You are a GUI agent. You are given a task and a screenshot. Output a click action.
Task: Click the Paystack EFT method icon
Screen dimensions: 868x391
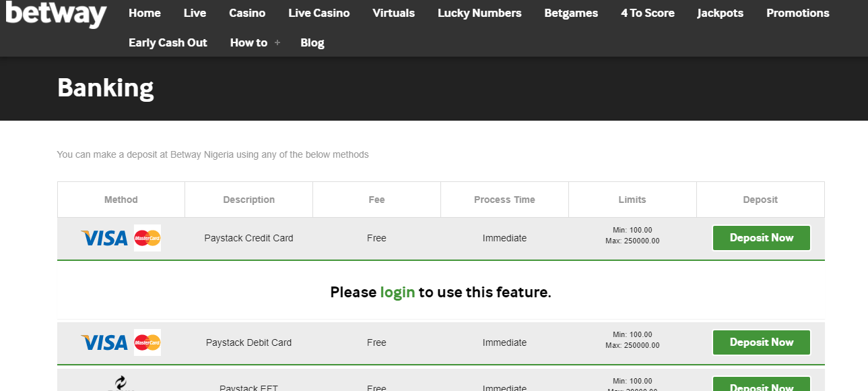point(121,384)
